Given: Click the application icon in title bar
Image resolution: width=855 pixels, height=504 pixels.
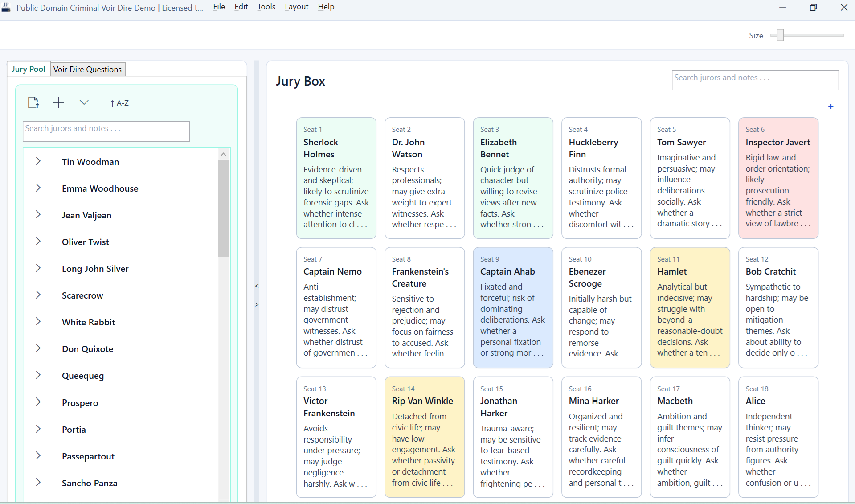Looking at the screenshot, I should (6, 7).
